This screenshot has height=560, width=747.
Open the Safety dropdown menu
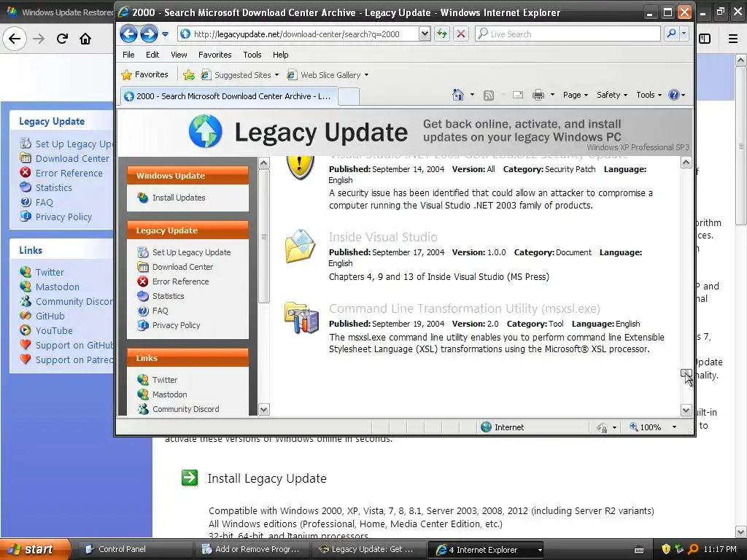coord(612,95)
